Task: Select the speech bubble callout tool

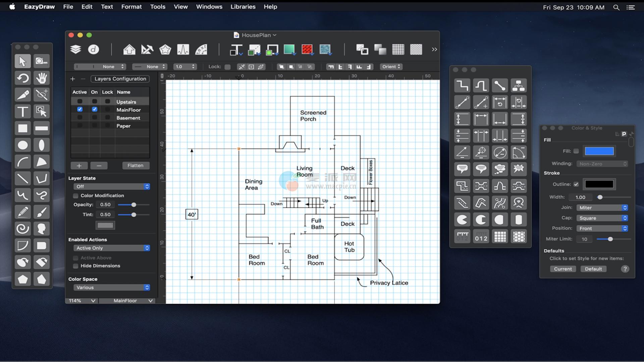Action: (x=462, y=169)
